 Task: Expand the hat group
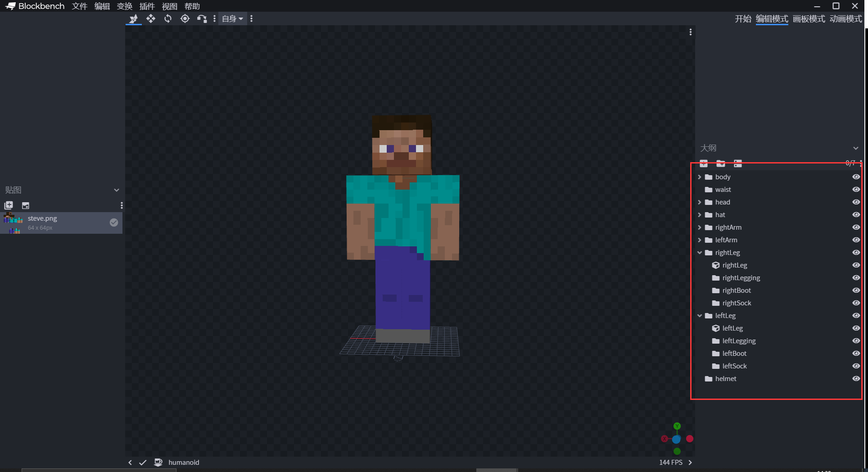[700, 215]
